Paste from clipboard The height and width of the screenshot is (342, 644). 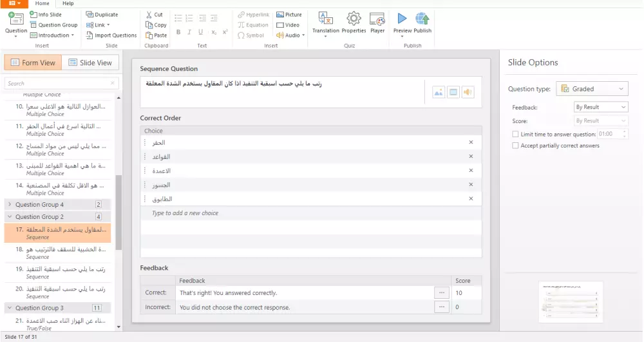coord(156,35)
